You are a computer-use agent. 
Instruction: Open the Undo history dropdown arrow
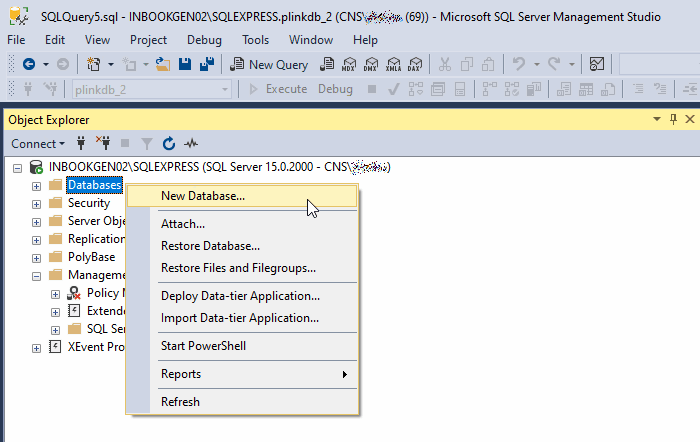(x=537, y=65)
